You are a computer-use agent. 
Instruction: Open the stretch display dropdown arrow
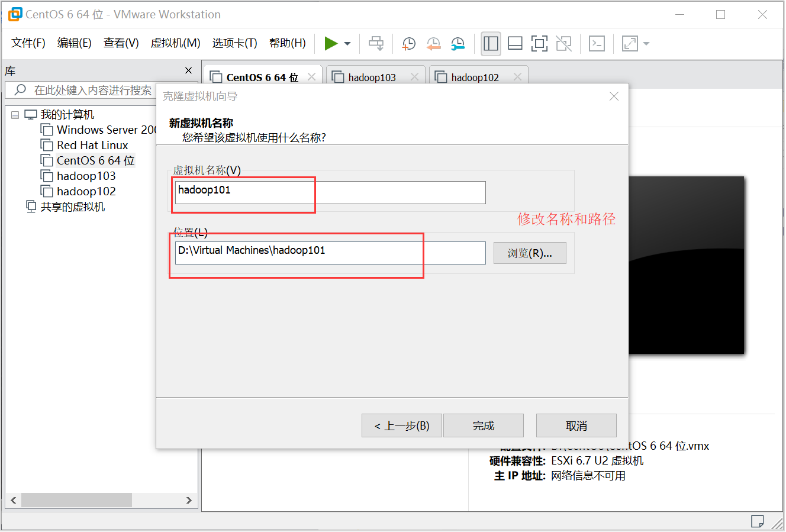coord(646,44)
